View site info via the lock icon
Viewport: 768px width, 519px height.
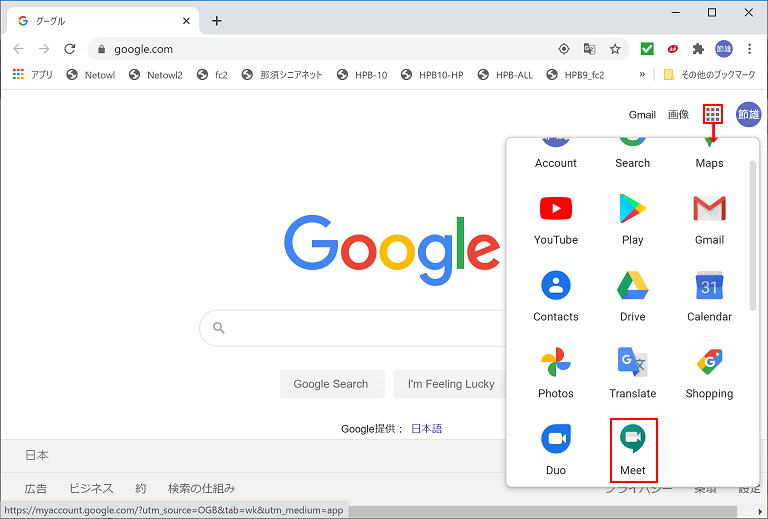101,49
